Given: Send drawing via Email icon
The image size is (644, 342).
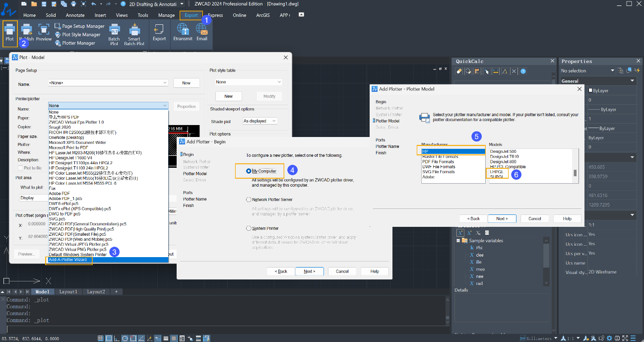Looking at the screenshot, I should pyautogui.click(x=202, y=33).
